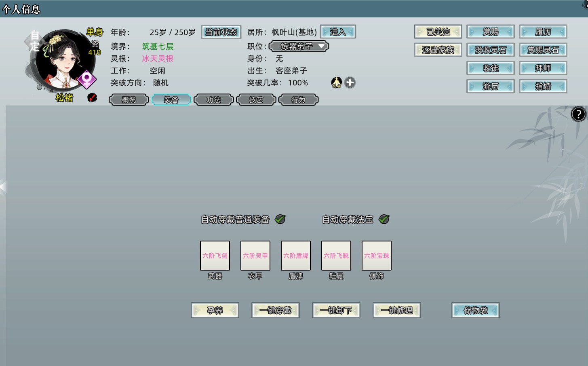Select the 六阶飞剑 weapon slot

pos(215,256)
